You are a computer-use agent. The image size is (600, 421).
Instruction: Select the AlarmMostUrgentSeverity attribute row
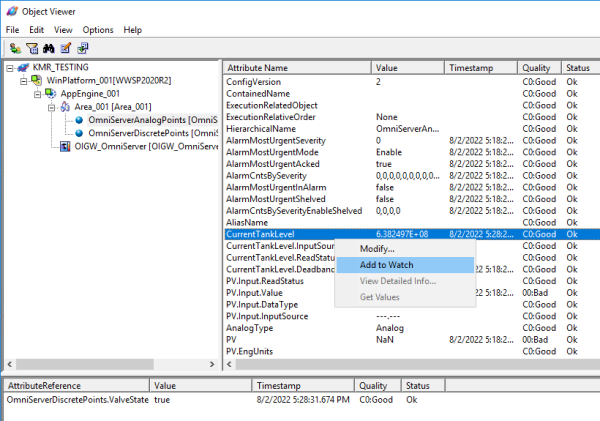412,140
